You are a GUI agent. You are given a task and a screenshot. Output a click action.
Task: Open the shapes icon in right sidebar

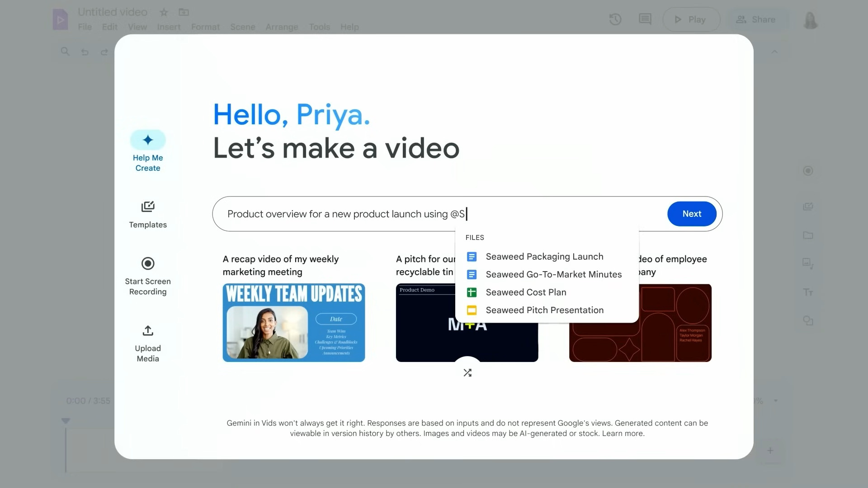[808, 321]
